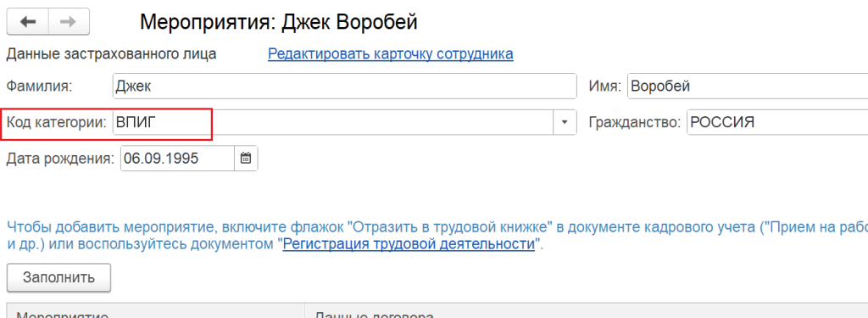Click the Имя: label
This screenshot has height=318, width=868.
coord(605,86)
